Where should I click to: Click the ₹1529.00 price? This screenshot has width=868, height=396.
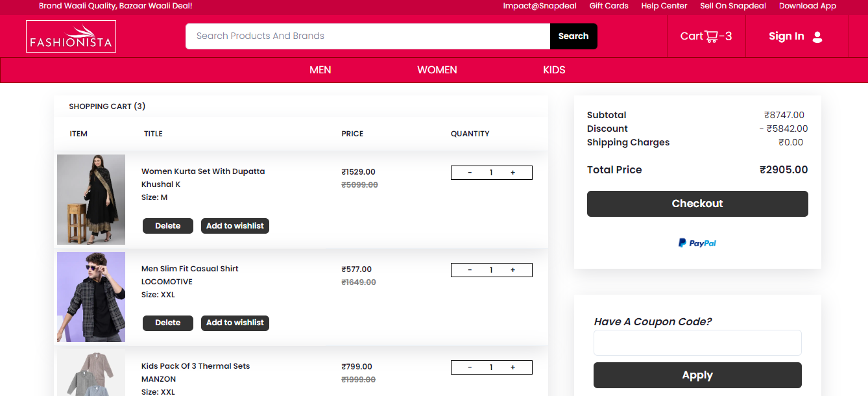(358, 172)
